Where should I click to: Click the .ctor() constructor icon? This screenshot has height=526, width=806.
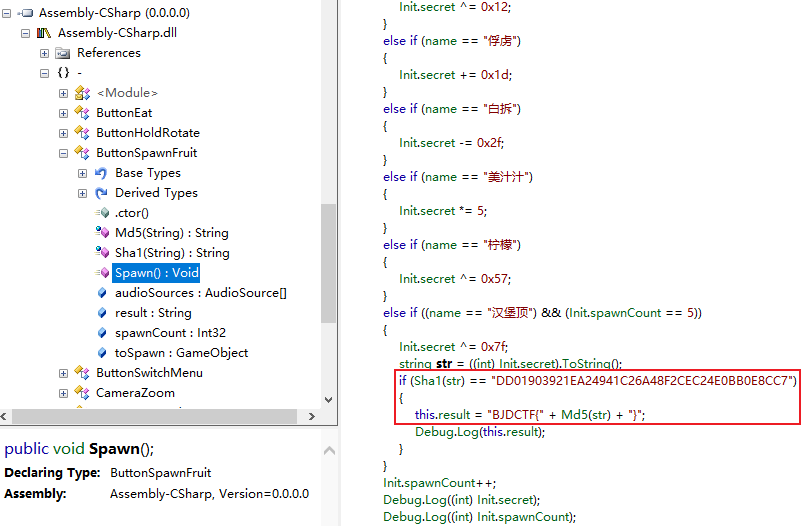(102, 213)
